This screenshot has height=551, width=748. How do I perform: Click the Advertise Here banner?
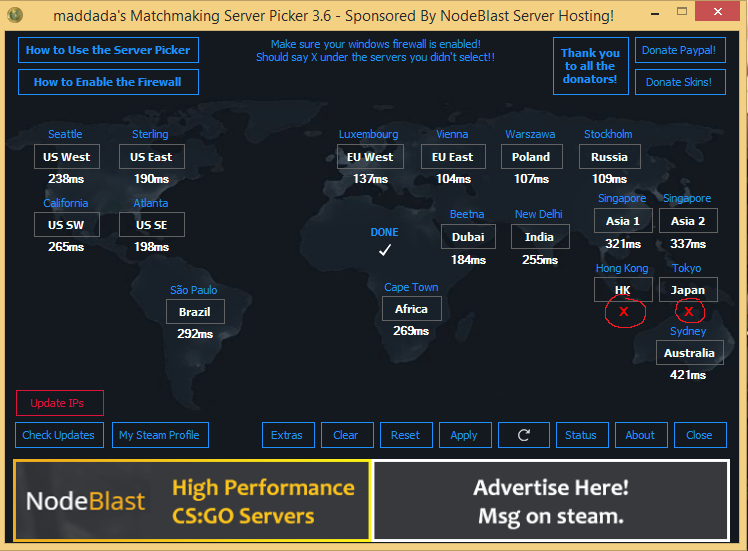click(551, 500)
